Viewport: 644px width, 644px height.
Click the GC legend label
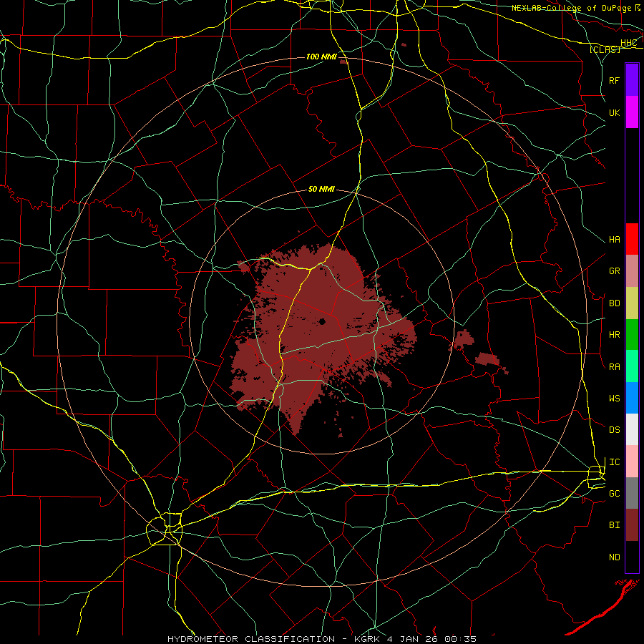pyautogui.click(x=614, y=494)
